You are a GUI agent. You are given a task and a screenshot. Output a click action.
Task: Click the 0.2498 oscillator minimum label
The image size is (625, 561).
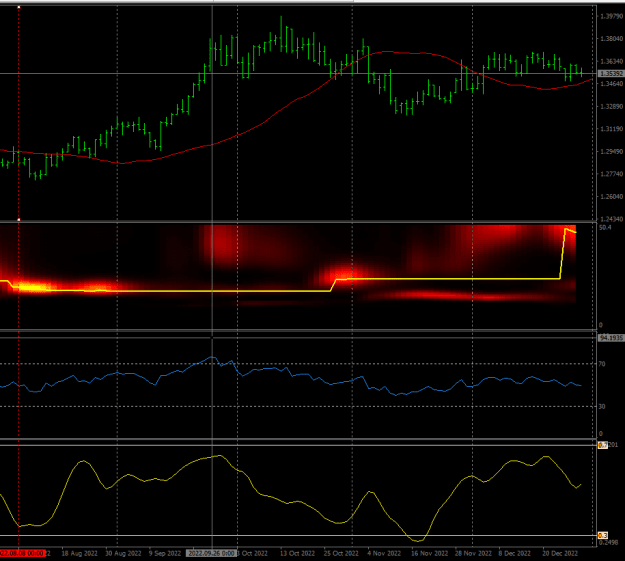click(608, 542)
